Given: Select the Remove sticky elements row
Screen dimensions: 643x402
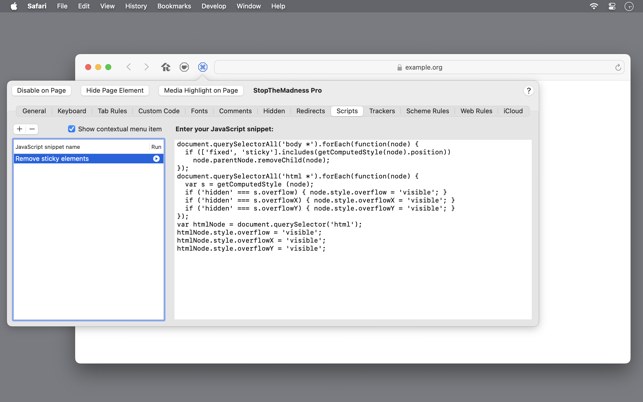Looking at the screenshot, I should pos(89,158).
